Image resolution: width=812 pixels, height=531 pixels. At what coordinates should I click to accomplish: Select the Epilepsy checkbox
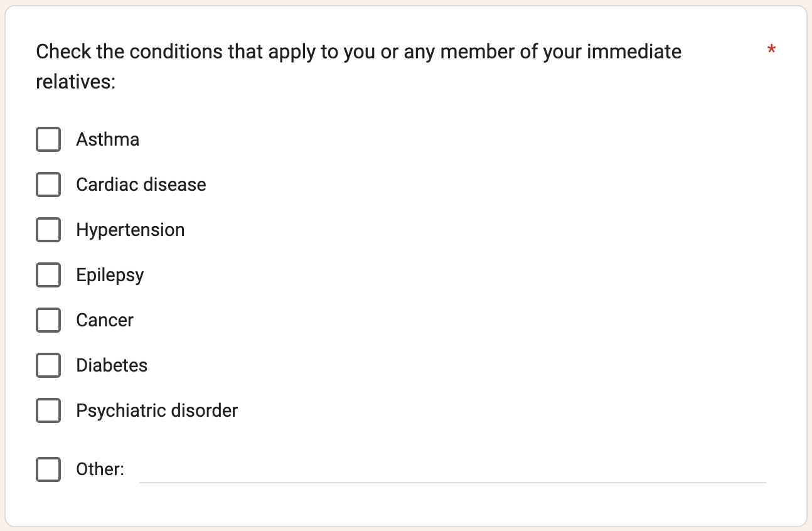(48, 275)
